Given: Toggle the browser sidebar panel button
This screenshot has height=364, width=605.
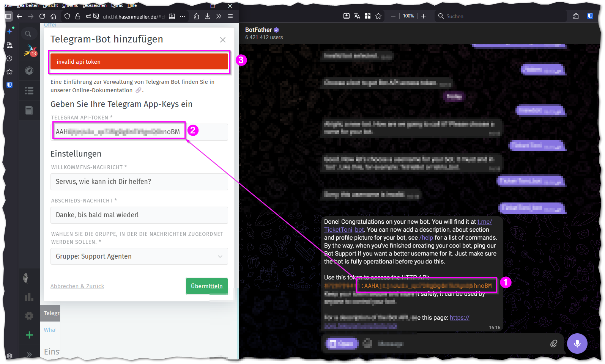Looking at the screenshot, I should [x=8, y=16].
